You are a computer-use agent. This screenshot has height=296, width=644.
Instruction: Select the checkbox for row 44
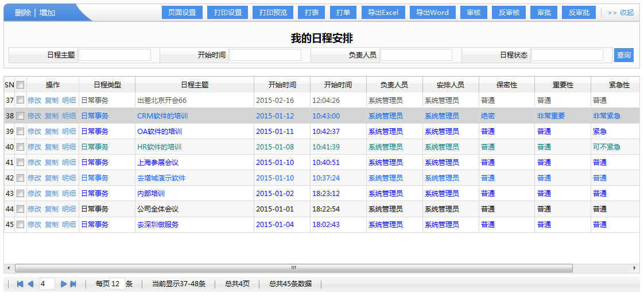click(21, 209)
